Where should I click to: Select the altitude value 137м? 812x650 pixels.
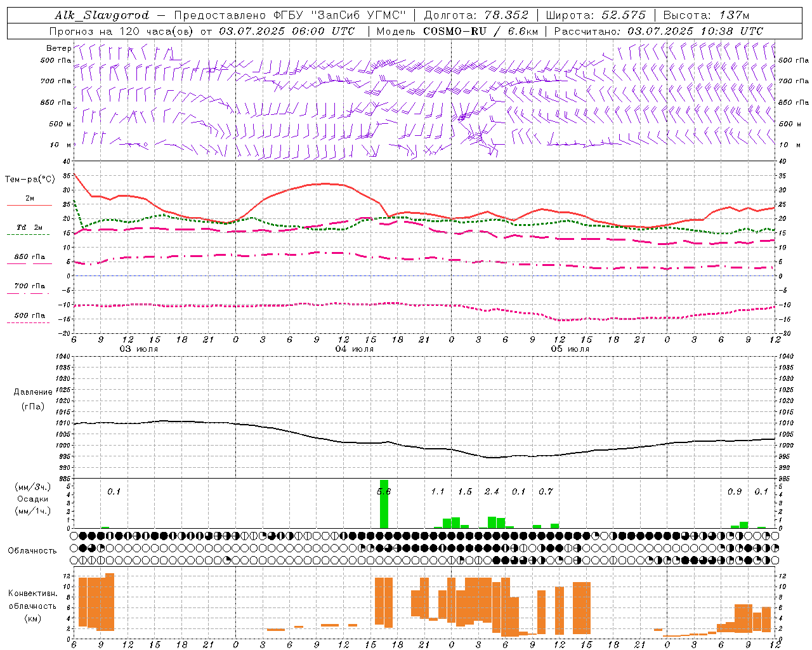[x=735, y=15]
